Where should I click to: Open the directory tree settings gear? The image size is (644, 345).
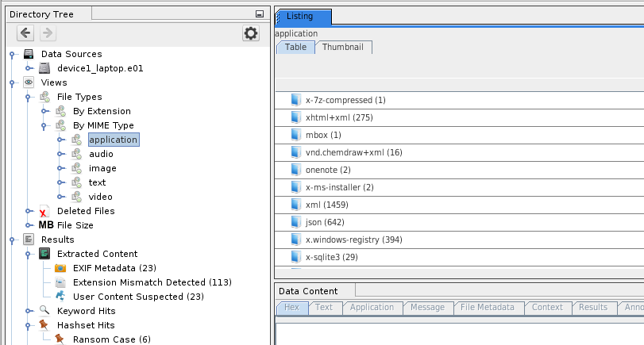(x=251, y=33)
